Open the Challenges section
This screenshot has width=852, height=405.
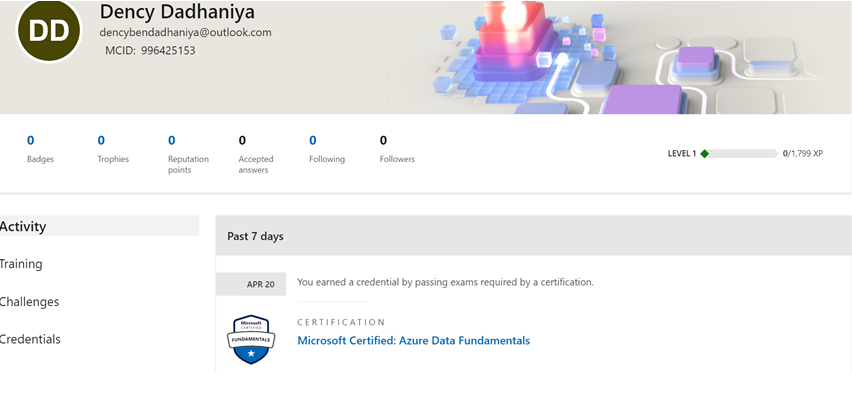(29, 302)
